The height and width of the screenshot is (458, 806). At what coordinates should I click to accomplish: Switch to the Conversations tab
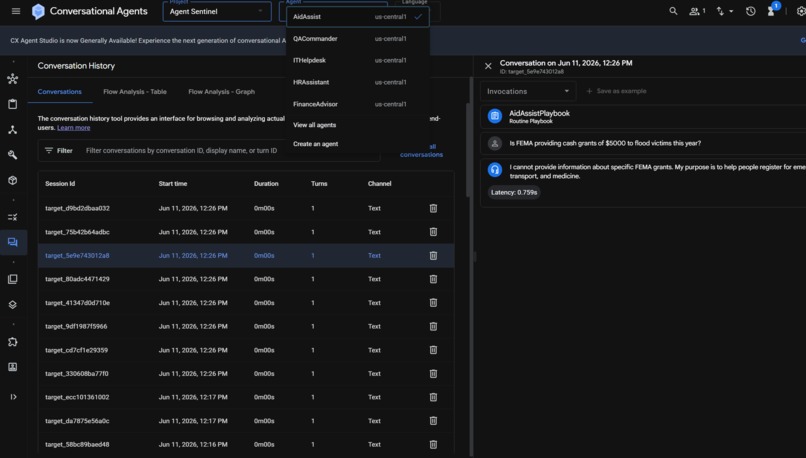[x=60, y=91]
